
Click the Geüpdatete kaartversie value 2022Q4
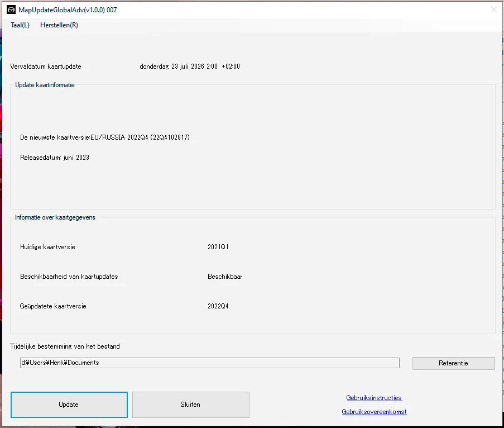218,306
